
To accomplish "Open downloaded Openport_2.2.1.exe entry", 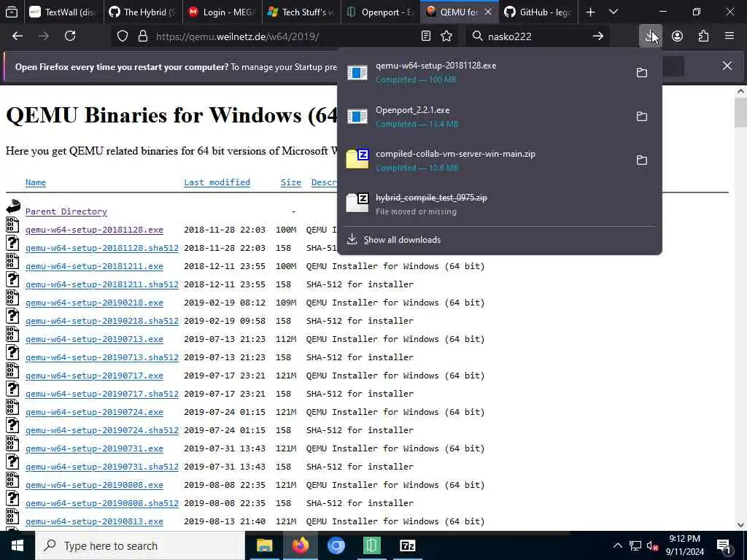I will tap(484, 116).
